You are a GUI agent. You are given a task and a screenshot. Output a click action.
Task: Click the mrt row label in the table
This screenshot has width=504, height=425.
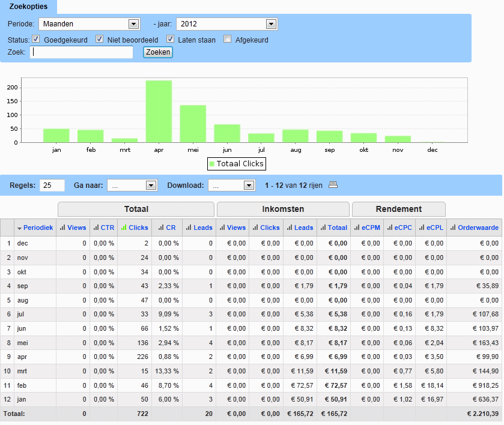pos(22,371)
